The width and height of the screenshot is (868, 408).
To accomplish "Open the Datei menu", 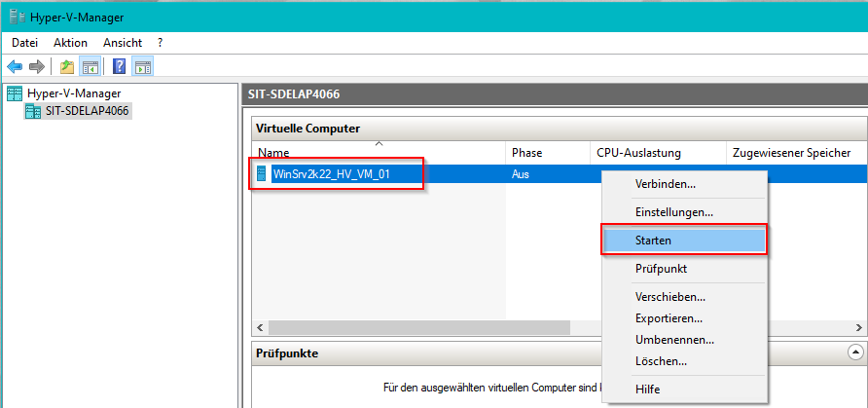I will (x=24, y=43).
